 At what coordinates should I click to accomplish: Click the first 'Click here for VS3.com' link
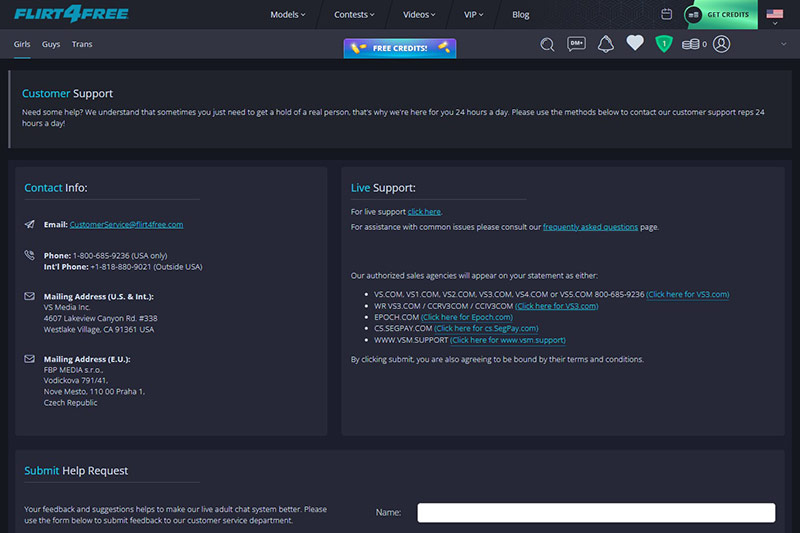tap(688, 294)
